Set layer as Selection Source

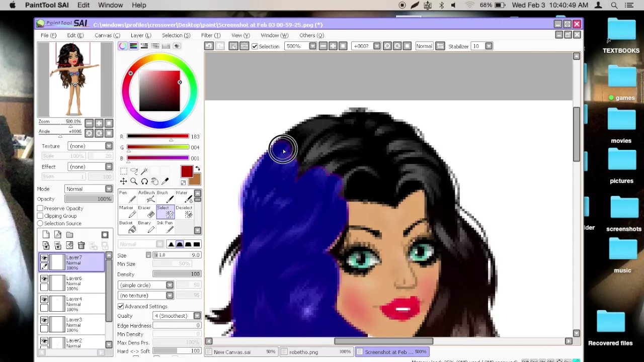tap(40, 223)
